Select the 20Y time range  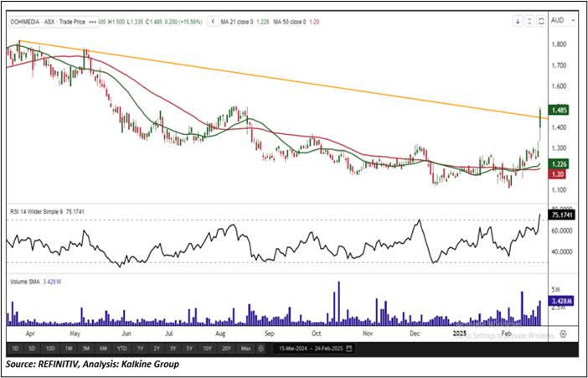click(x=226, y=349)
